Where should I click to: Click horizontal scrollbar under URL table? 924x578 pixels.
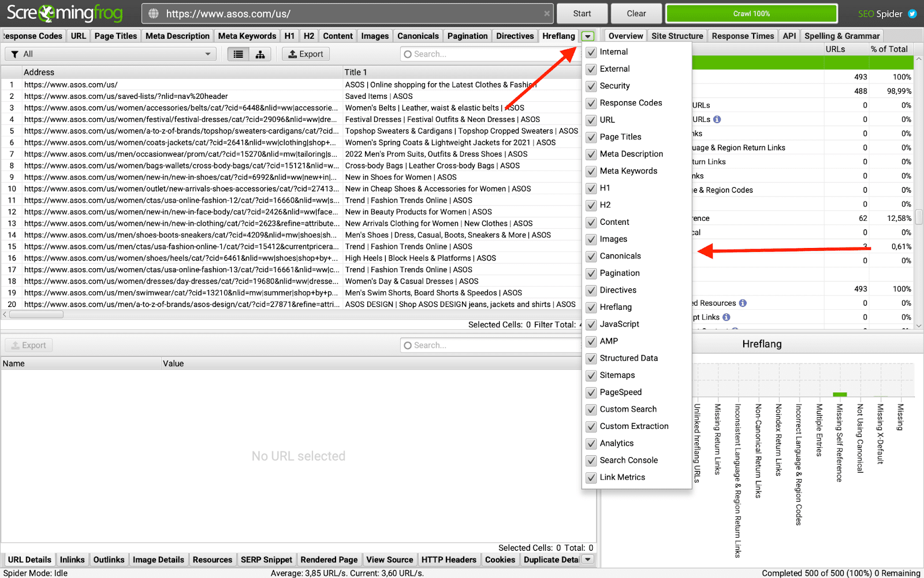(36, 314)
